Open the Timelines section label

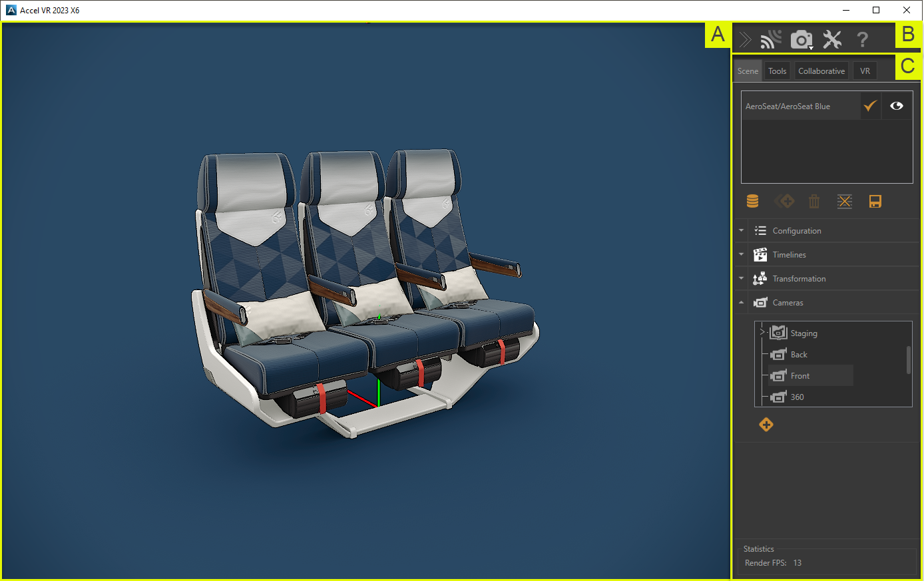[790, 255]
